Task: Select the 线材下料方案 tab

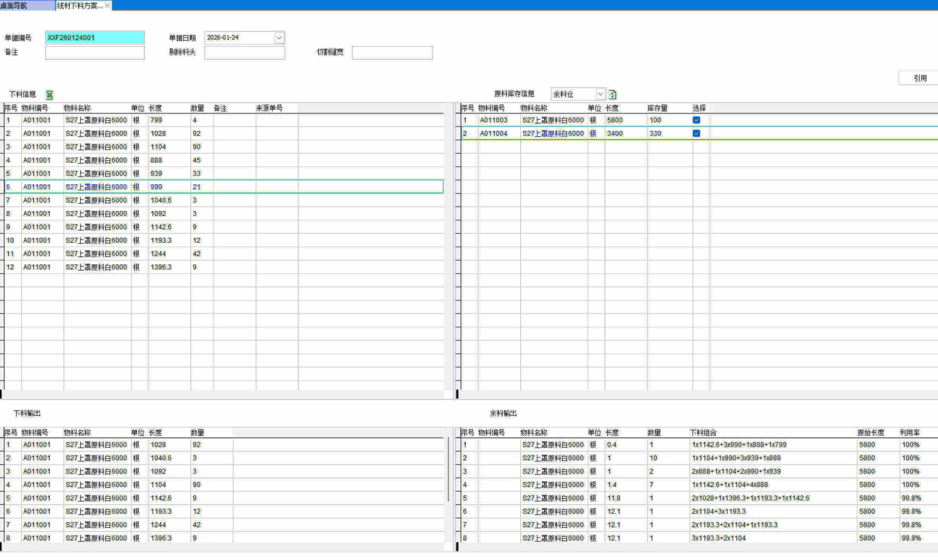Action: click(79, 5)
